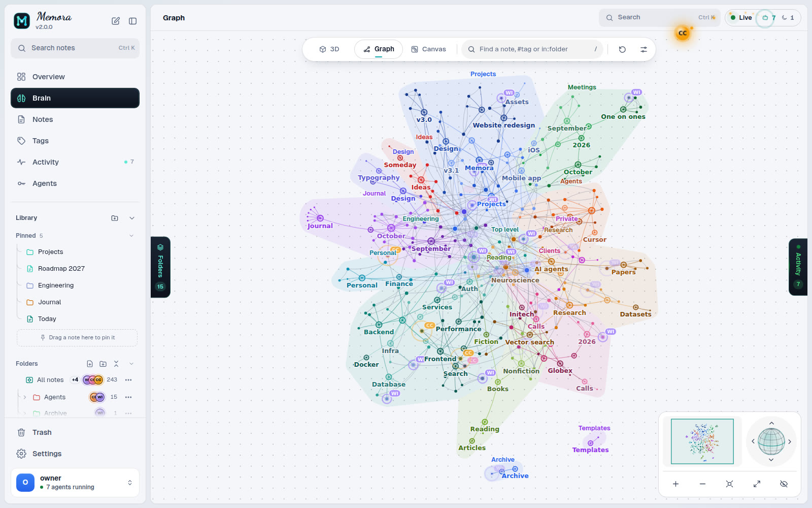Rotate globe view right
Viewport: 812px width, 508px height.
coord(790,441)
